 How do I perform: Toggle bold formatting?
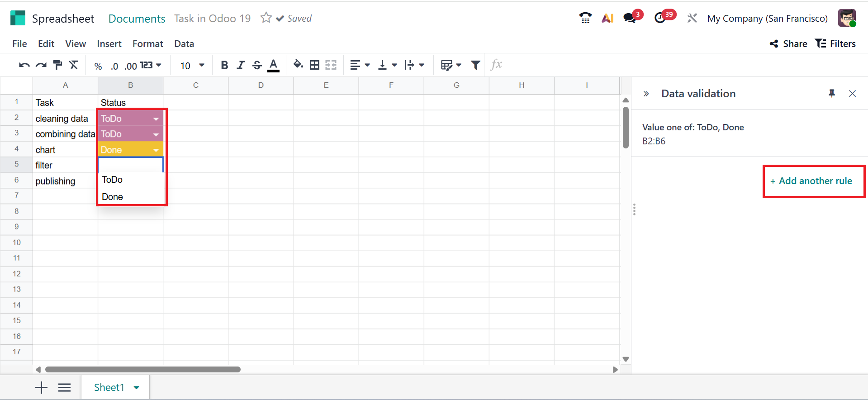tap(224, 65)
